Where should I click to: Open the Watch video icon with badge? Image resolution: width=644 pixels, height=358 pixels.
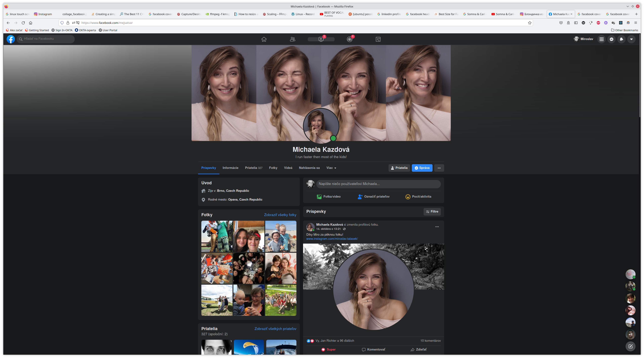(x=321, y=39)
